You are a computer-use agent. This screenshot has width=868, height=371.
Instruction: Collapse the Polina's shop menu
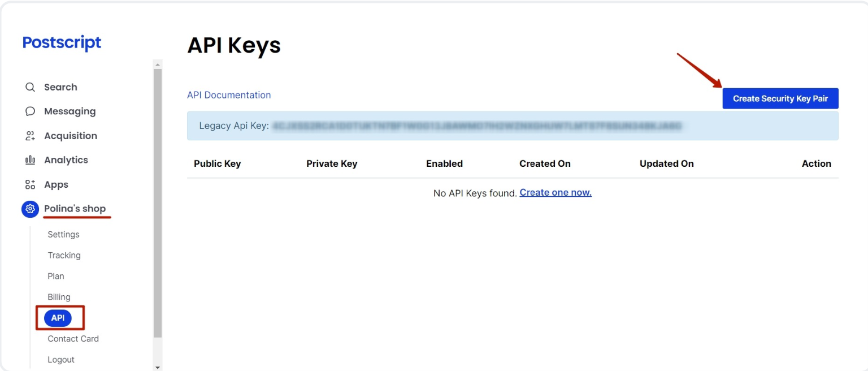75,209
